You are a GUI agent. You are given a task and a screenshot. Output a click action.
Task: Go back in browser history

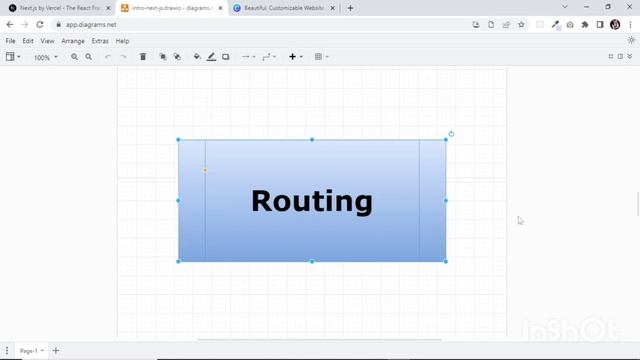(10, 24)
